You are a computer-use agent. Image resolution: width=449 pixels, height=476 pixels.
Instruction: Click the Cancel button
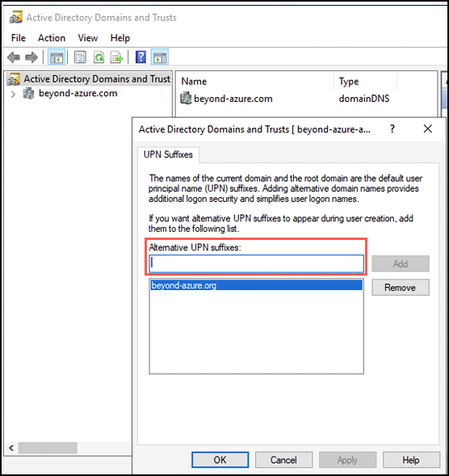click(x=283, y=460)
